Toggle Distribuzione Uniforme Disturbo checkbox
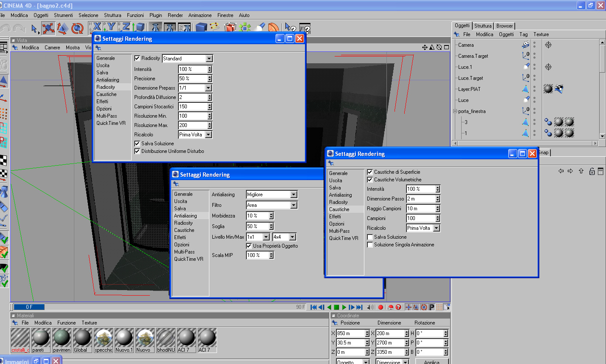Image resolution: width=606 pixels, height=364 pixels. (x=137, y=151)
